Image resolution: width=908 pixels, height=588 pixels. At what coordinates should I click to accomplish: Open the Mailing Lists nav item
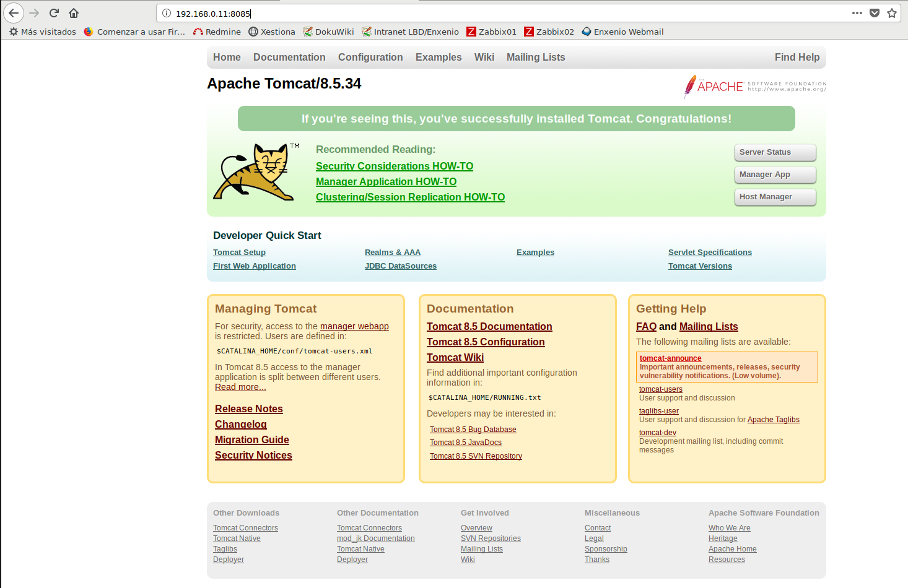tap(536, 57)
